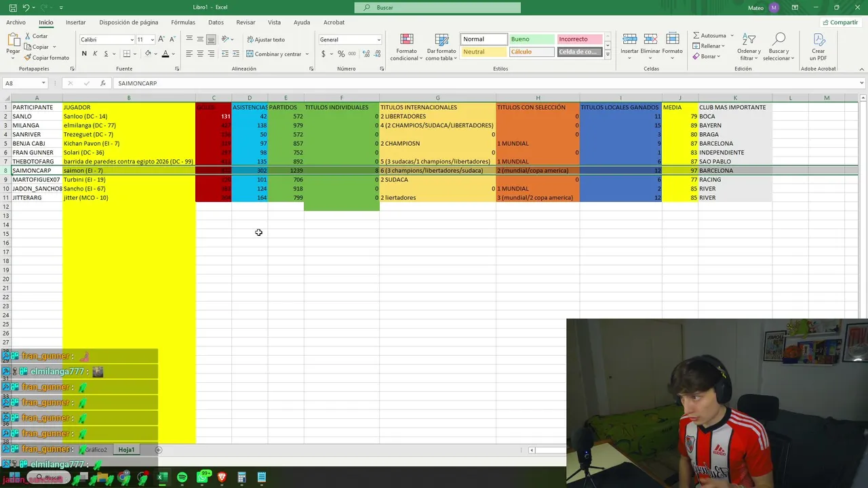
Task: Open the General number format dropdown
Action: (378, 39)
